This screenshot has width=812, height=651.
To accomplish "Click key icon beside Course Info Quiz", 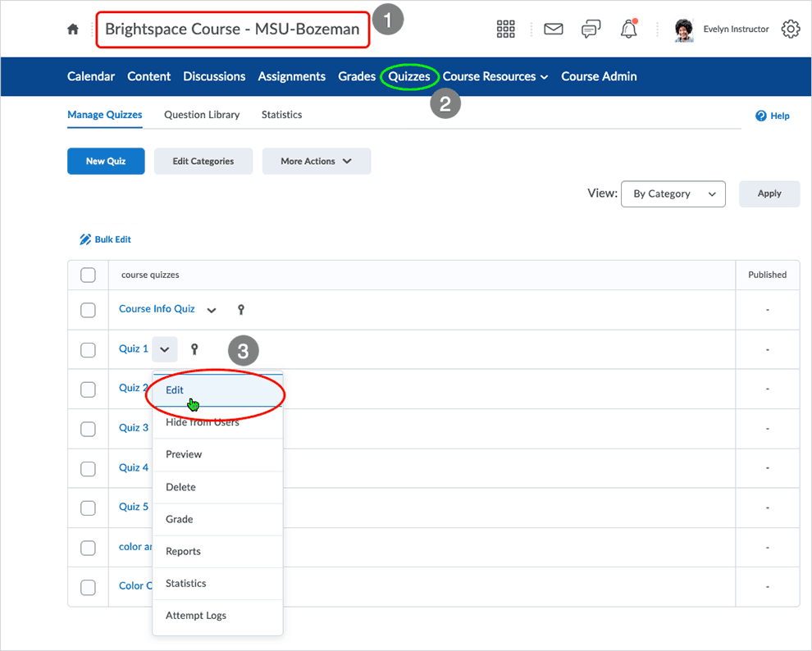I will pos(241,309).
